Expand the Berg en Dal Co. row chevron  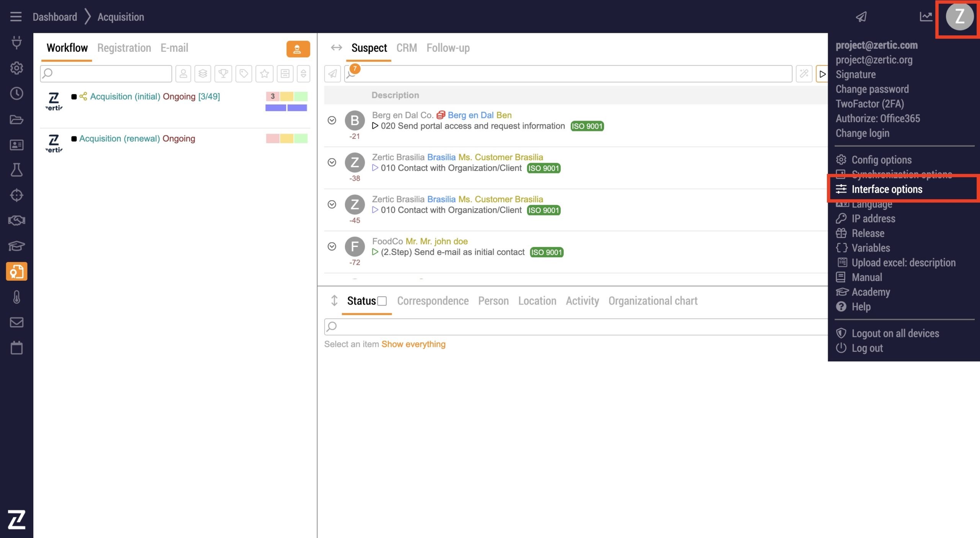click(332, 120)
